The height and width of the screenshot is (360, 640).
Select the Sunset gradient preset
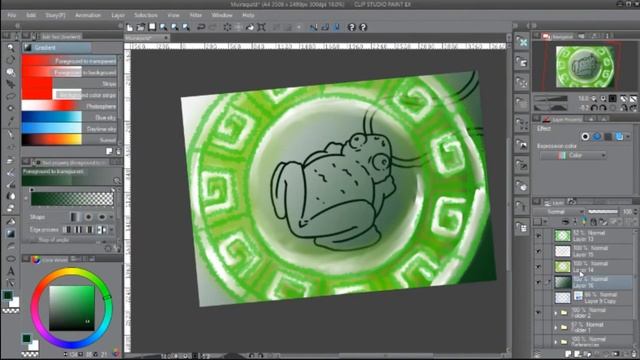(69, 140)
